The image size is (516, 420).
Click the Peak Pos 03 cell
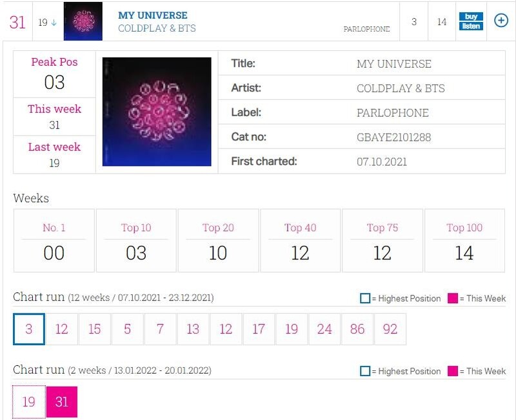point(55,74)
